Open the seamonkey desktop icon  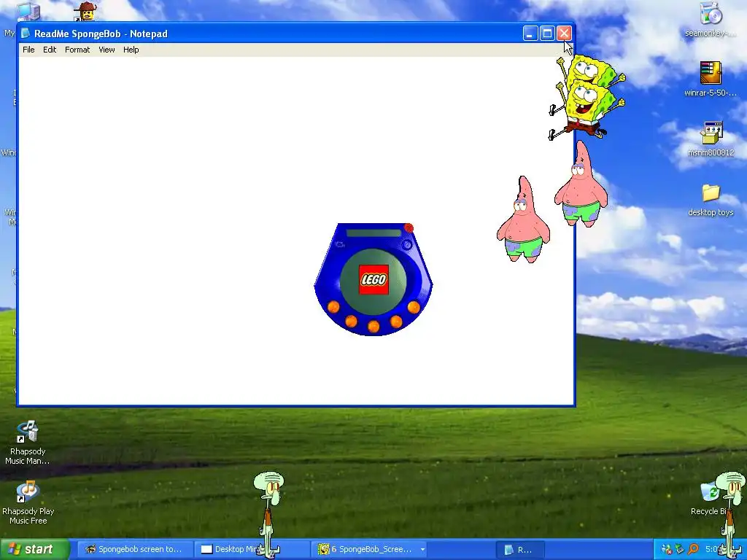pos(711,19)
